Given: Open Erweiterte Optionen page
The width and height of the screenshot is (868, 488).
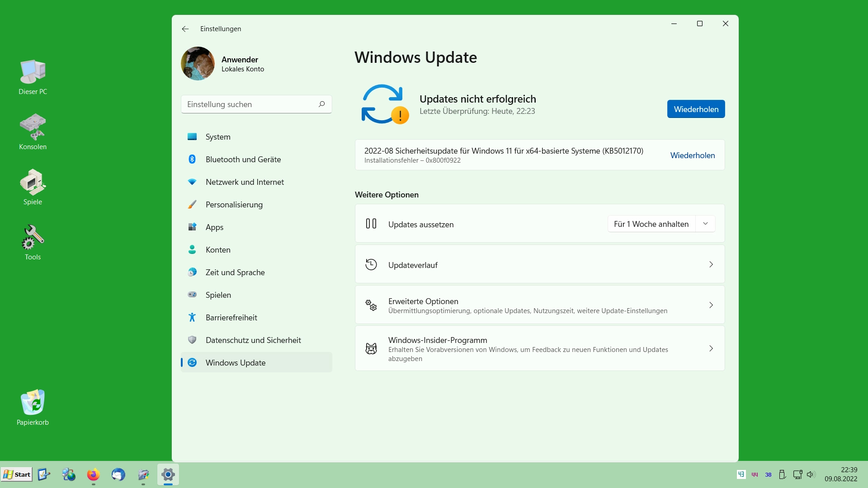Looking at the screenshot, I should pyautogui.click(x=540, y=305).
